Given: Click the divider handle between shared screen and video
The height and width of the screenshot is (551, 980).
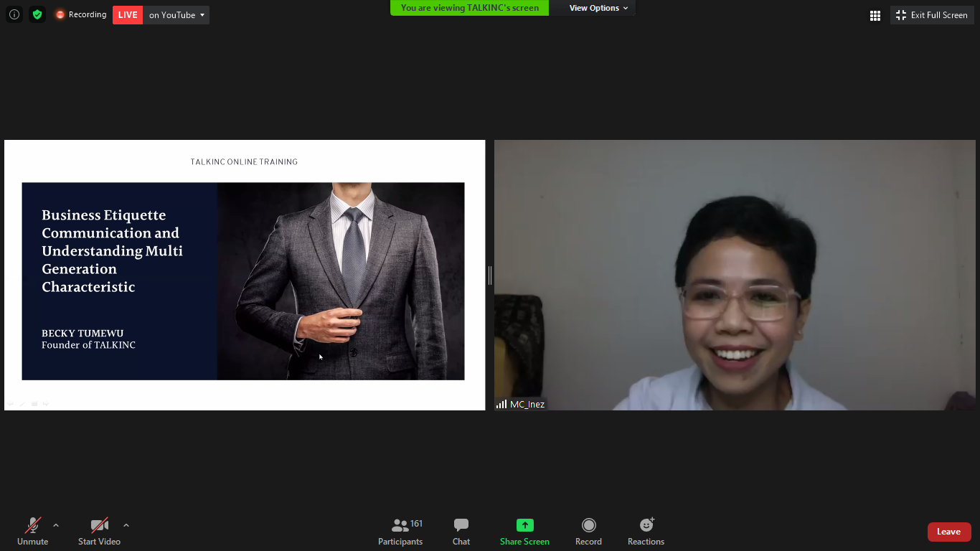Looking at the screenshot, I should (490, 275).
